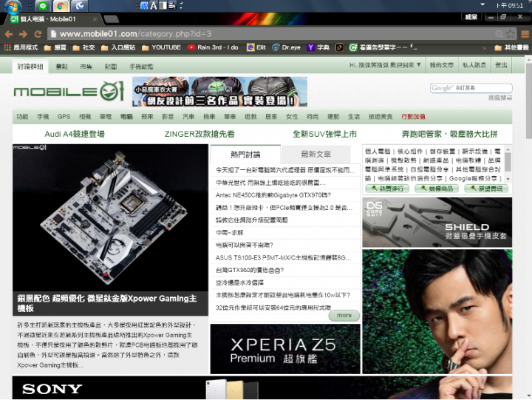532x400 pixels.
Task: Click the Chrome profile name button
Action: click(x=471, y=17)
